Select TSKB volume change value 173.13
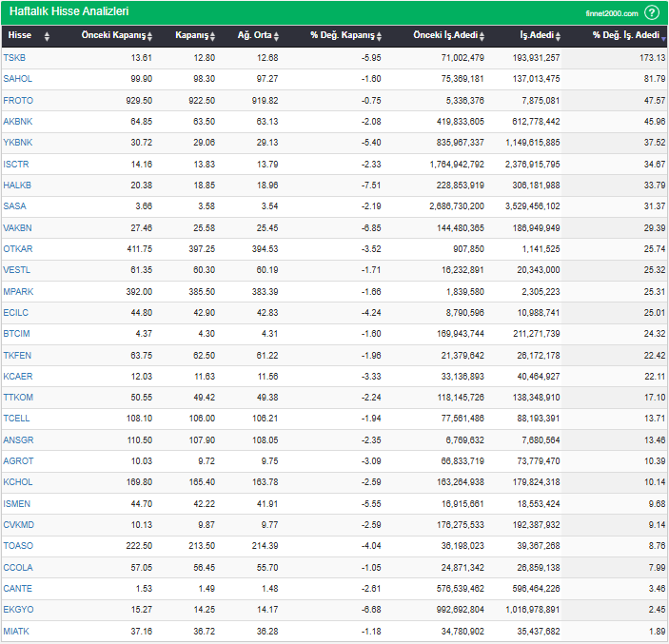 (x=653, y=58)
